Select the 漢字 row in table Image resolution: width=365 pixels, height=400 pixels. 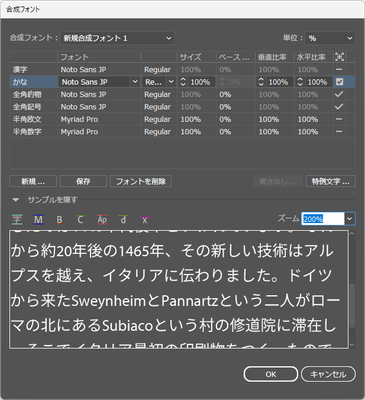click(x=182, y=70)
